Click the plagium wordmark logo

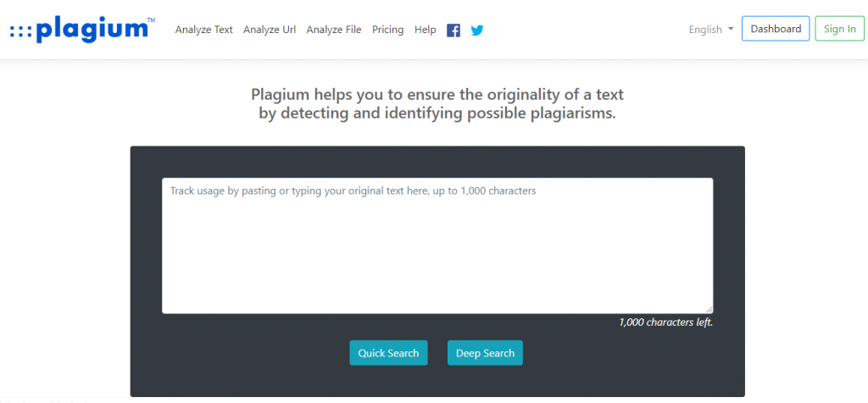[x=92, y=30]
